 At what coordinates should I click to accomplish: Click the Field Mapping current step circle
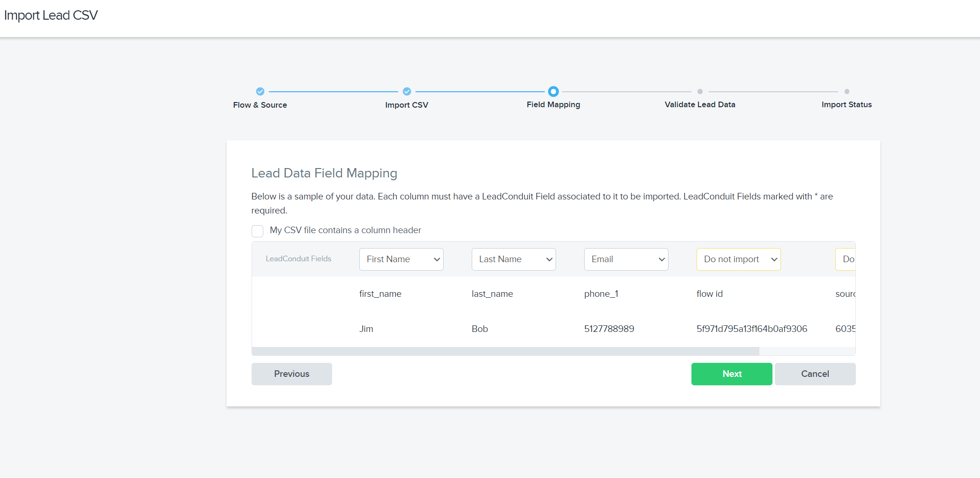(x=553, y=91)
